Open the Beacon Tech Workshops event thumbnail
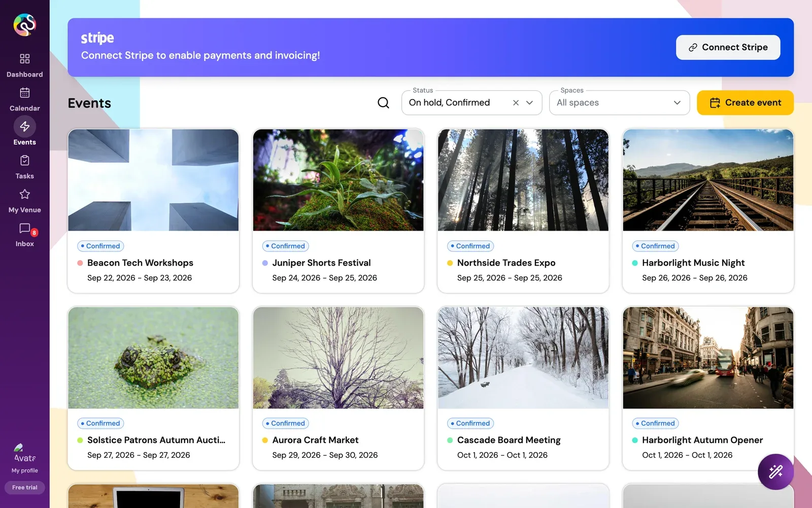Image resolution: width=812 pixels, height=508 pixels. (x=153, y=180)
